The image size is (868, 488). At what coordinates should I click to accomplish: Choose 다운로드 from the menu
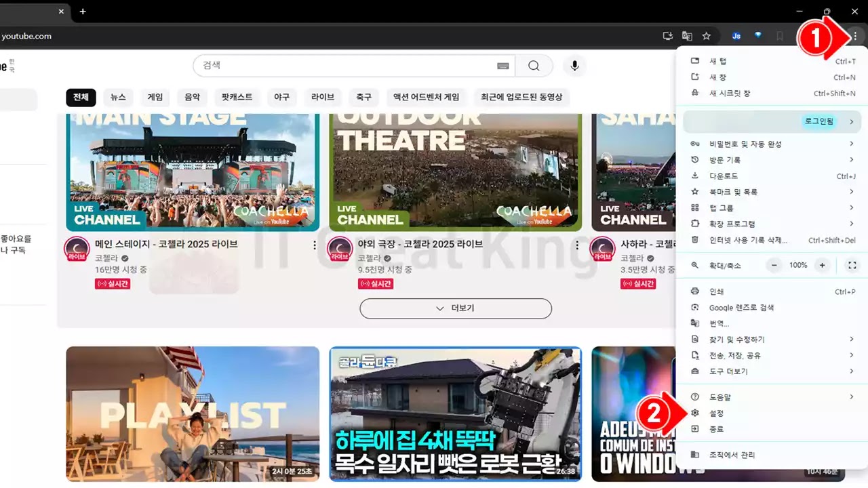pyautogui.click(x=772, y=176)
